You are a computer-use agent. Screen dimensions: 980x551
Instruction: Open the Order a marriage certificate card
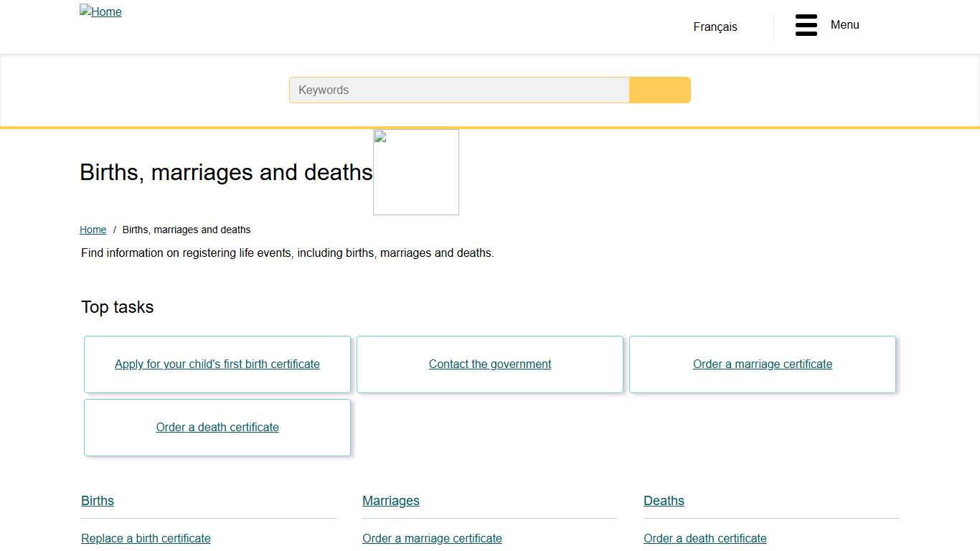click(x=762, y=364)
